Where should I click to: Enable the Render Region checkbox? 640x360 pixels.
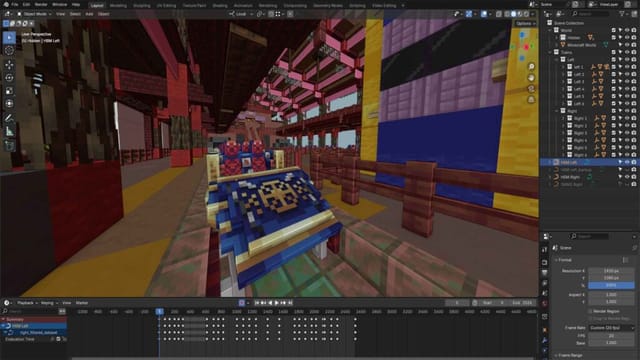click(x=591, y=311)
